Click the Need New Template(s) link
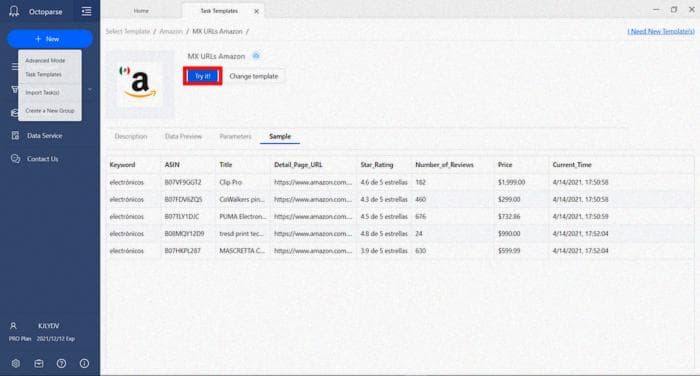 (x=661, y=31)
